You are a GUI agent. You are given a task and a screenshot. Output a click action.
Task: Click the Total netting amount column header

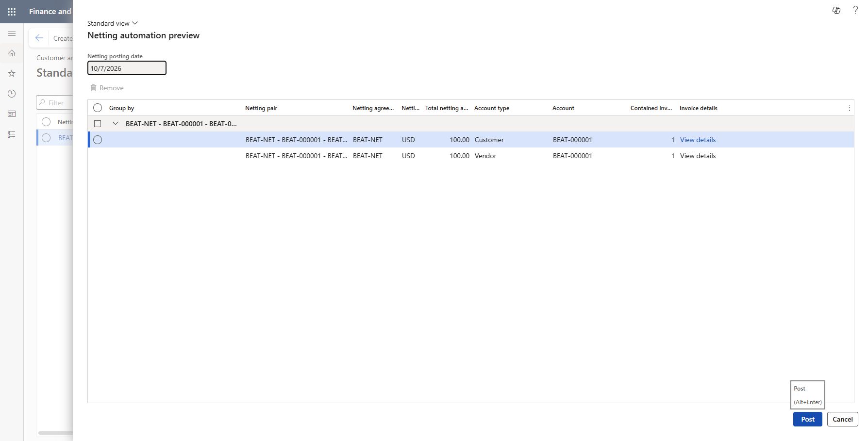pyautogui.click(x=447, y=108)
